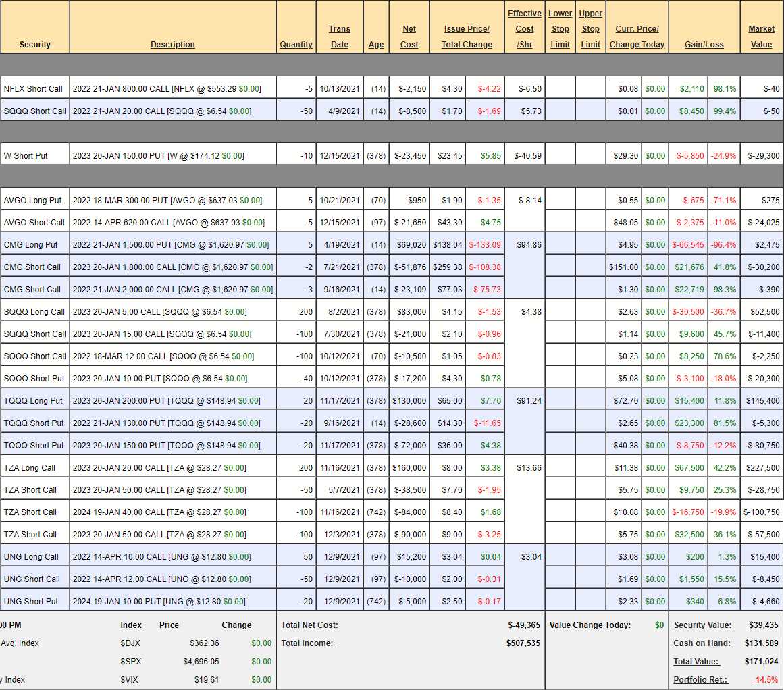
Task: Click the Effective Cost /Shr header
Action: [524, 29]
